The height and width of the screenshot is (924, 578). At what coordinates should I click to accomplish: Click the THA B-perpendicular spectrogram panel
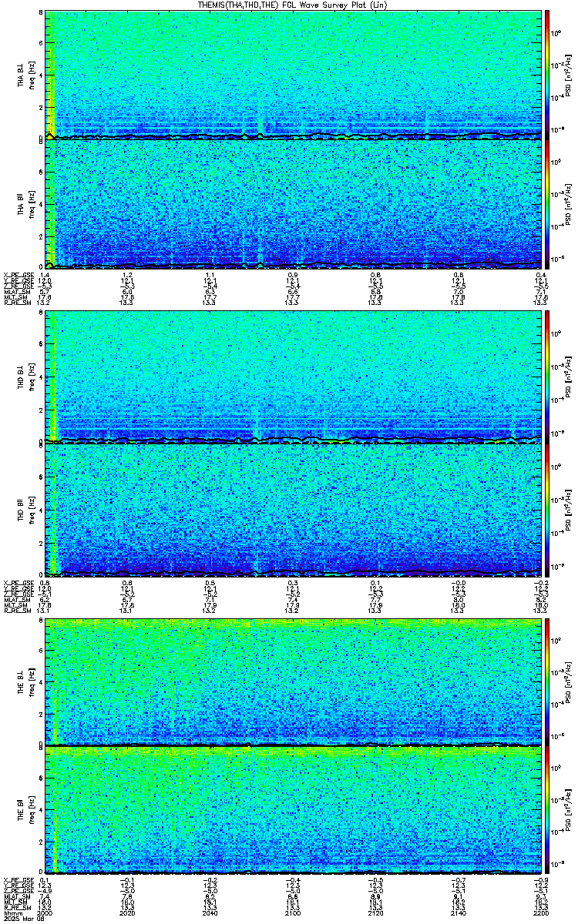click(x=293, y=75)
